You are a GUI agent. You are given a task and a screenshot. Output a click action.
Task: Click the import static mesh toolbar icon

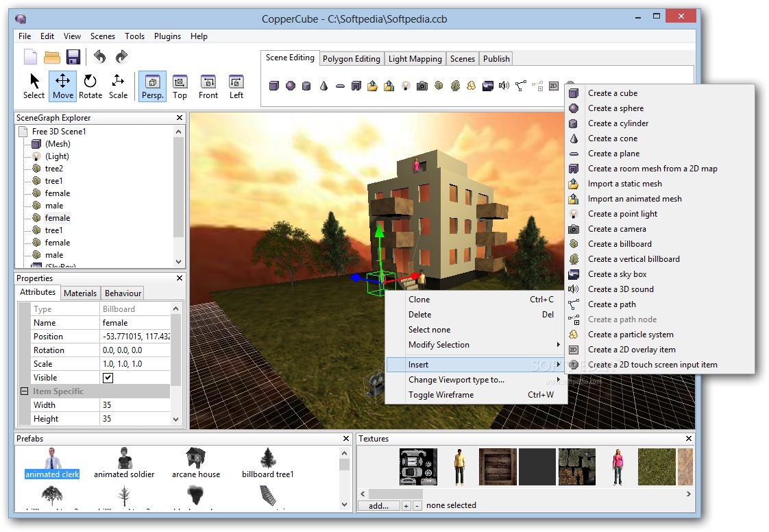pyautogui.click(x=373, y=86)
